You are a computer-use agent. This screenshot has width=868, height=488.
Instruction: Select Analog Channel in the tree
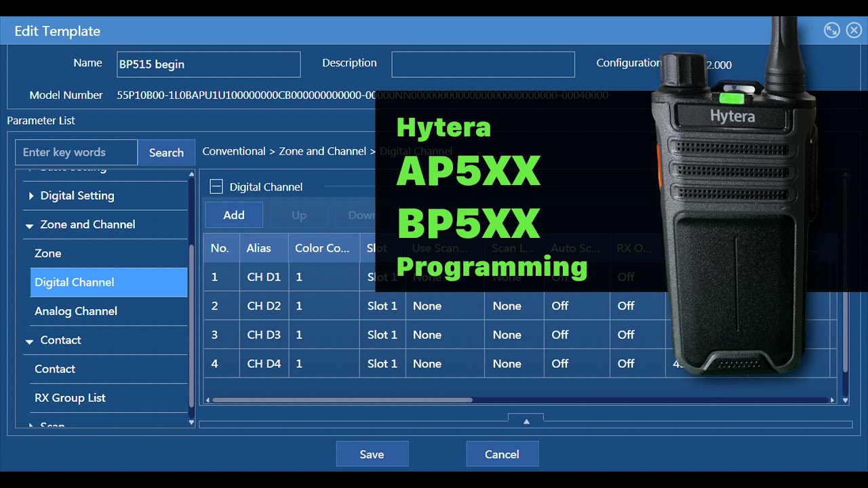point(108,311)
